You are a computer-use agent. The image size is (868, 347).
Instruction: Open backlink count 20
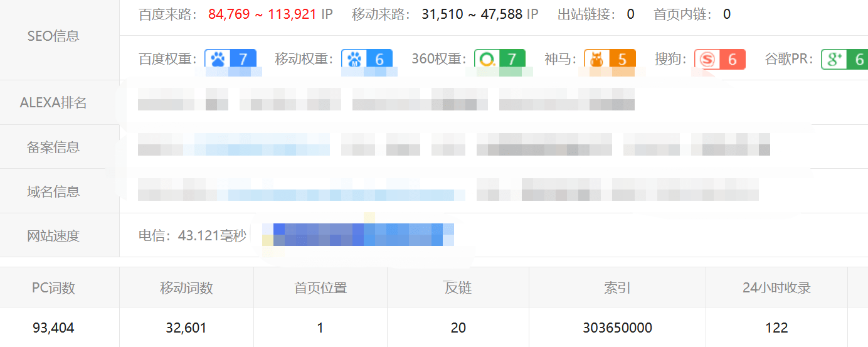tap(458, 328)
